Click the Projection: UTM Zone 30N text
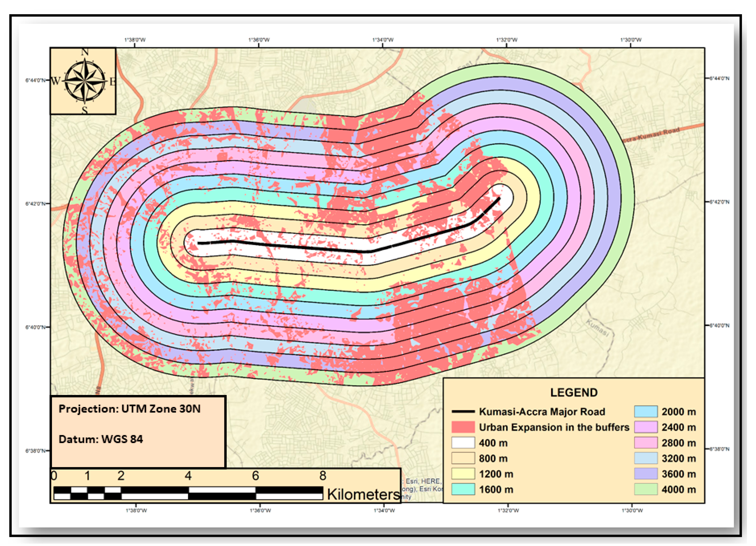Image resolution: width=756 pixels, height=546 pixels. 130,409
